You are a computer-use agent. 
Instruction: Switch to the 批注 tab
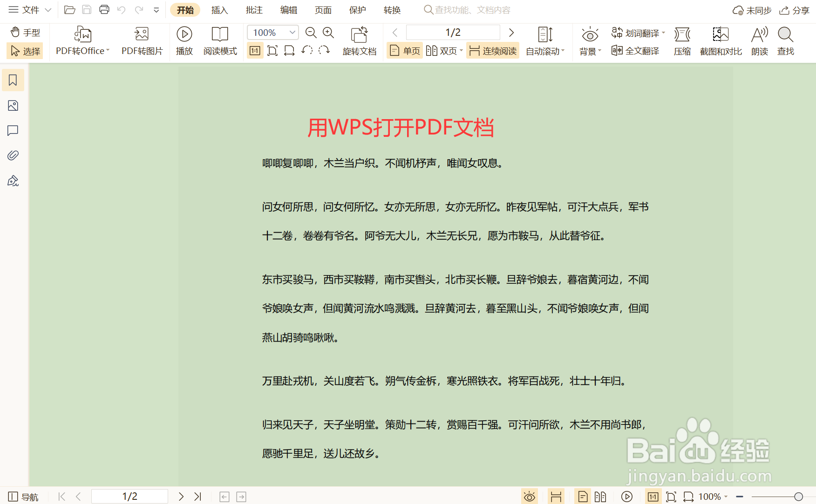[254, 10]
